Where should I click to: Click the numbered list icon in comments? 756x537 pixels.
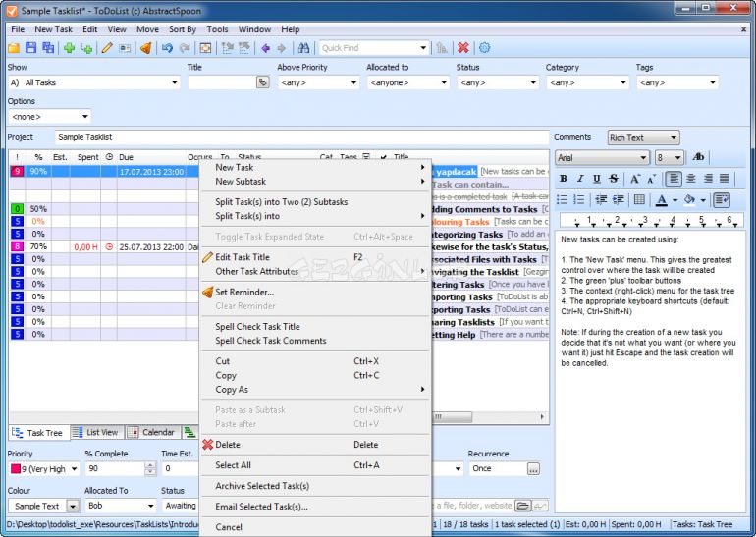579,199
